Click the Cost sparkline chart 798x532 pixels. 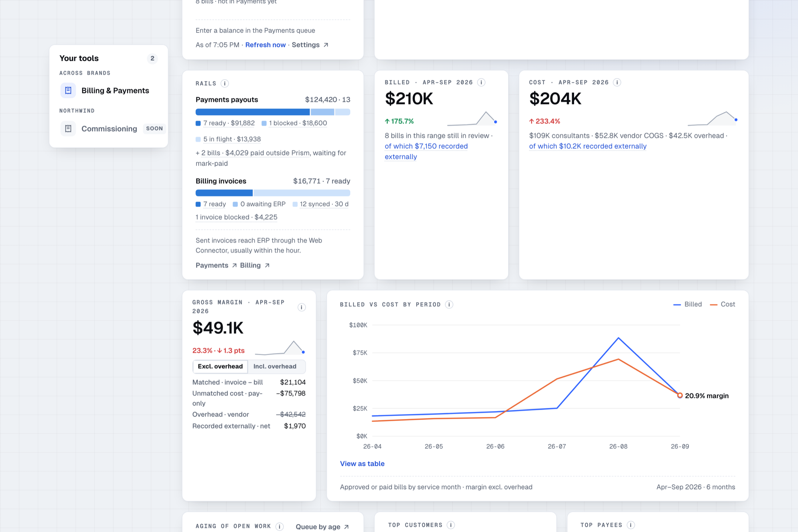click(713, 118)
